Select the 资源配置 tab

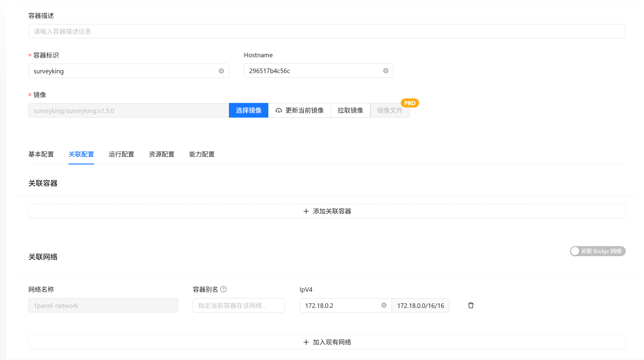coord(162,154)
